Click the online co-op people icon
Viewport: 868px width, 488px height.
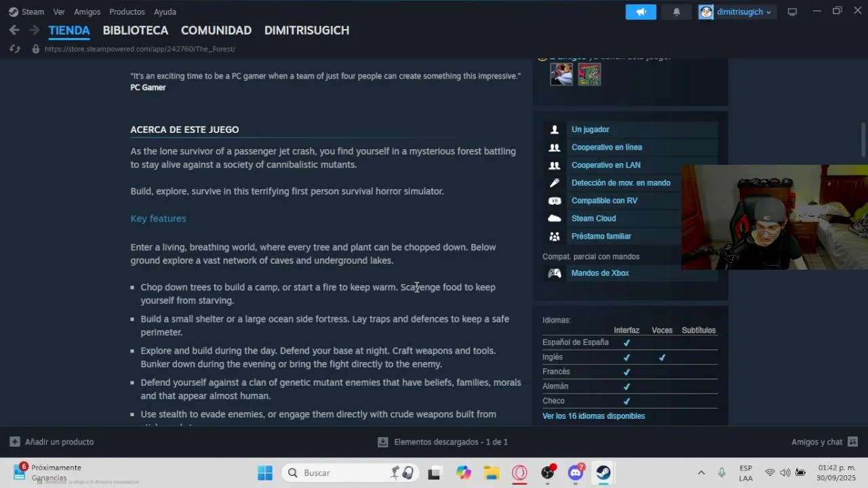(555, 147)
